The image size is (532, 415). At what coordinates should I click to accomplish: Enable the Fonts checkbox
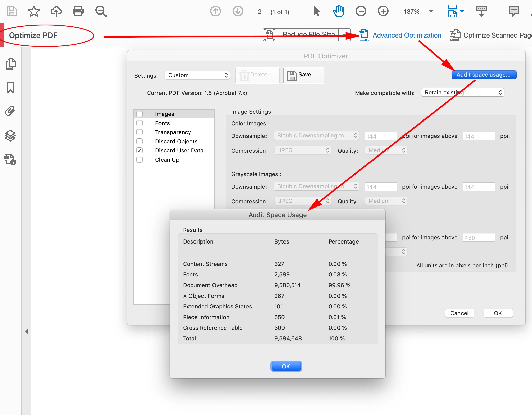139,123
